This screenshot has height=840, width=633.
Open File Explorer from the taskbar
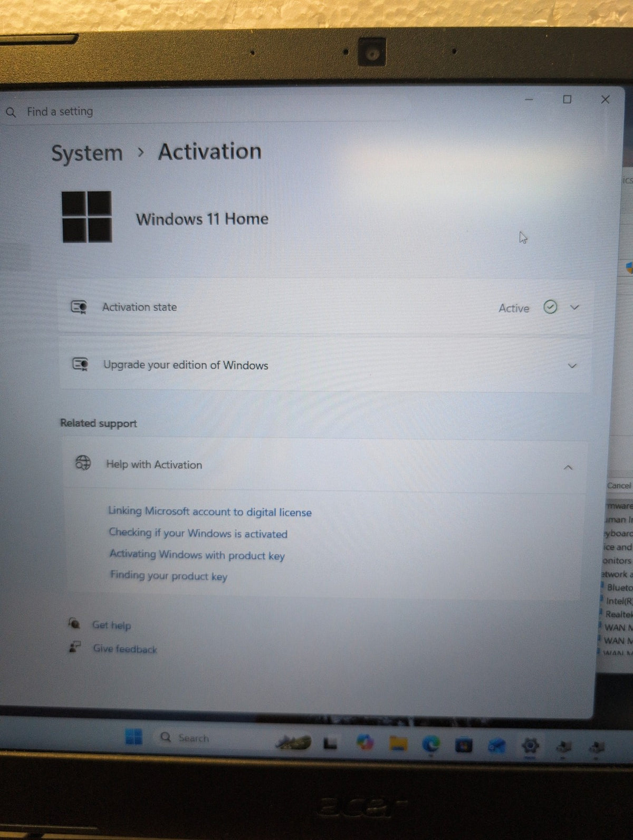point(398,744)
